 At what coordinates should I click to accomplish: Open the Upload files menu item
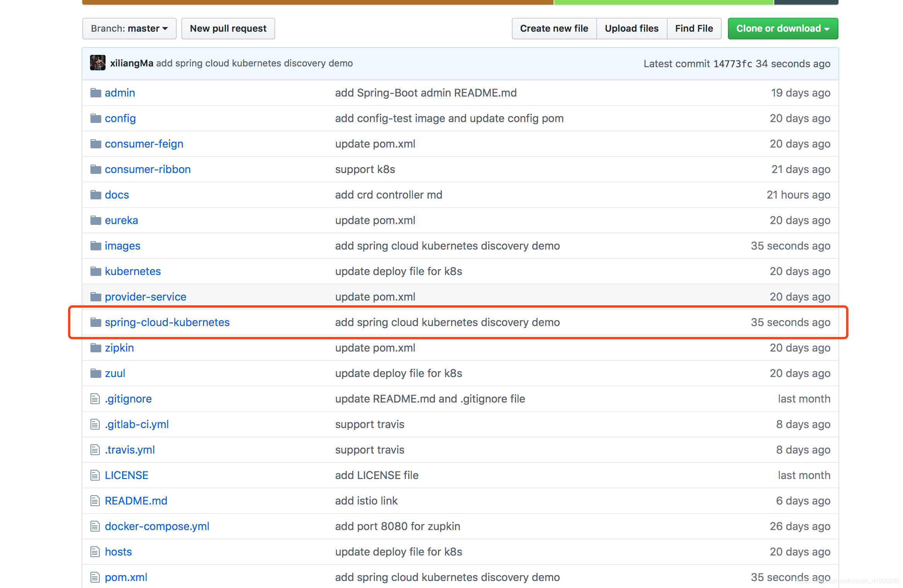(630, 28)
